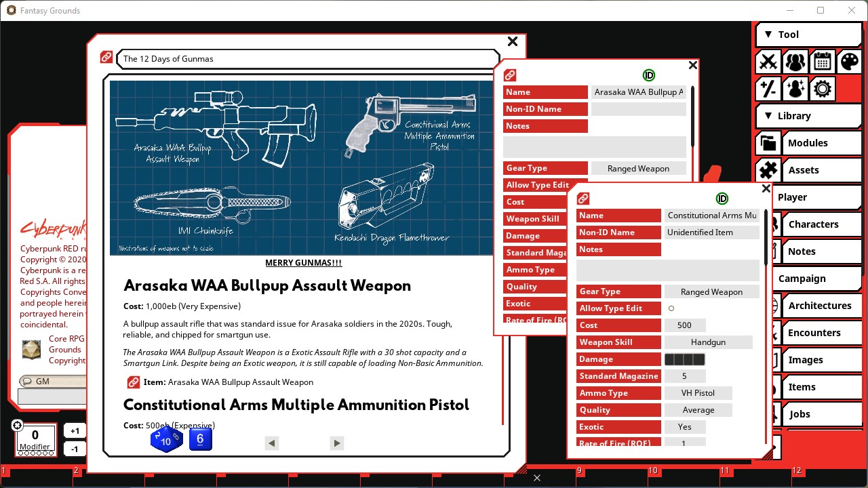Select the Player sidebar heading

[x=817, y=197]
